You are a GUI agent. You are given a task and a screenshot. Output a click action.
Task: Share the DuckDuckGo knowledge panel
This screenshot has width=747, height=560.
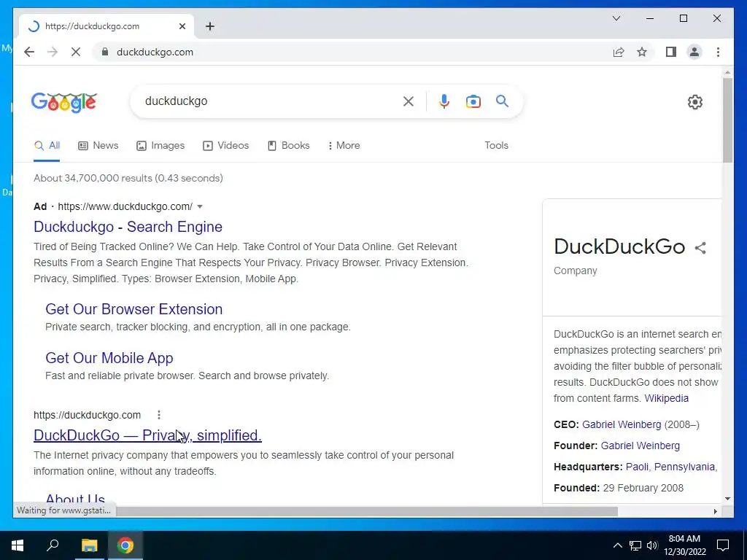click(x=700, y=248)
